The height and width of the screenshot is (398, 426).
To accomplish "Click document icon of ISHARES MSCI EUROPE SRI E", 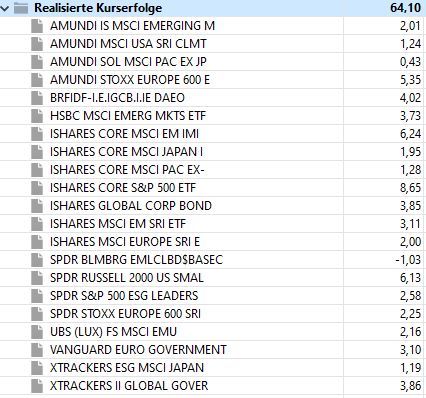I will tap(37, 242).
